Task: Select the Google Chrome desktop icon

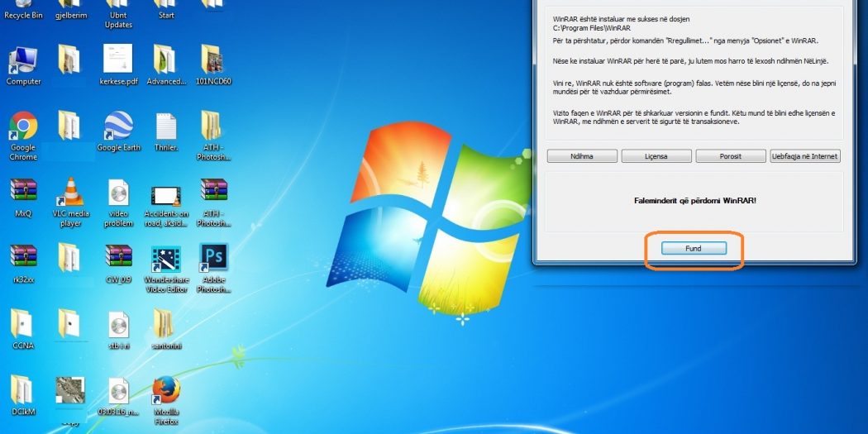Action: 23,128
